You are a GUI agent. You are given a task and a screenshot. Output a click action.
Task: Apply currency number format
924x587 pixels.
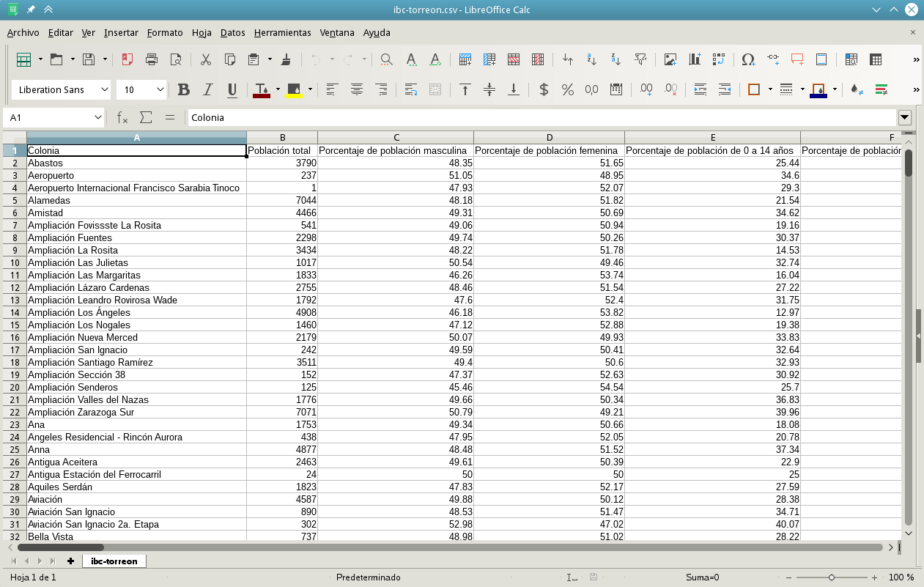click(x=543, y=89)
